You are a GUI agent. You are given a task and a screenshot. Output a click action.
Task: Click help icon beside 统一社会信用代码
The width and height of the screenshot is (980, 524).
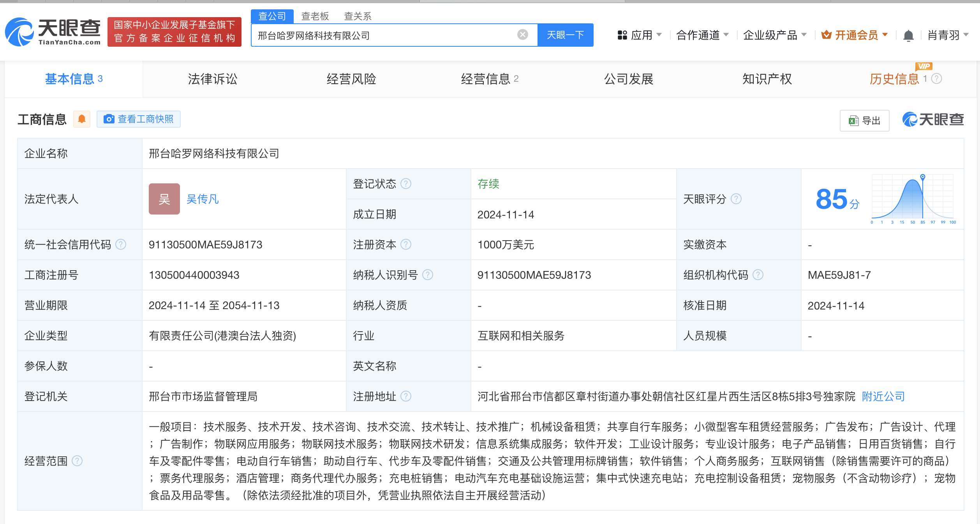(121, 244)
